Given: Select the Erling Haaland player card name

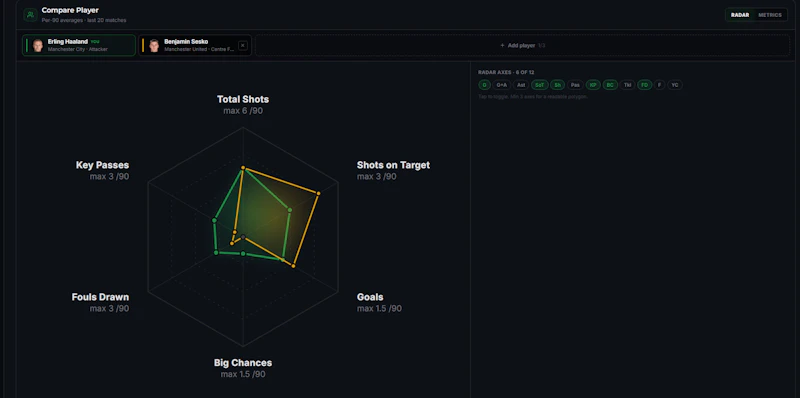Looking at the screenshot, I should (68, 41).
